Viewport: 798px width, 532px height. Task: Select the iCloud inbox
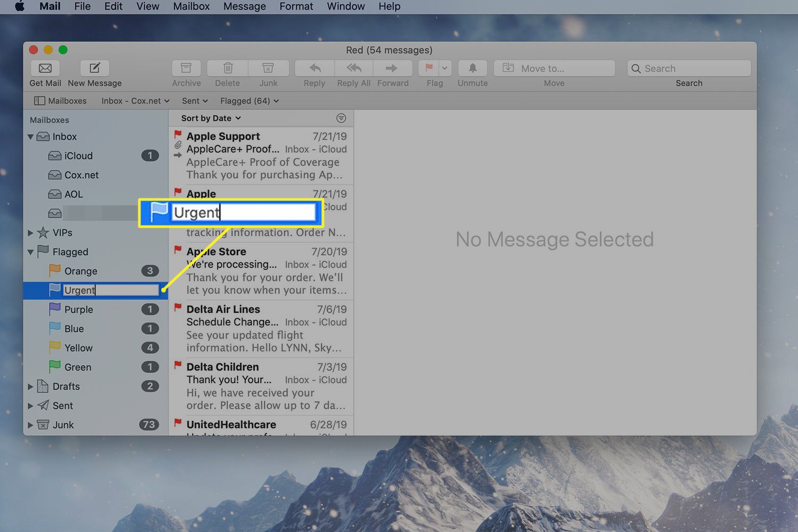coord(96,156)
